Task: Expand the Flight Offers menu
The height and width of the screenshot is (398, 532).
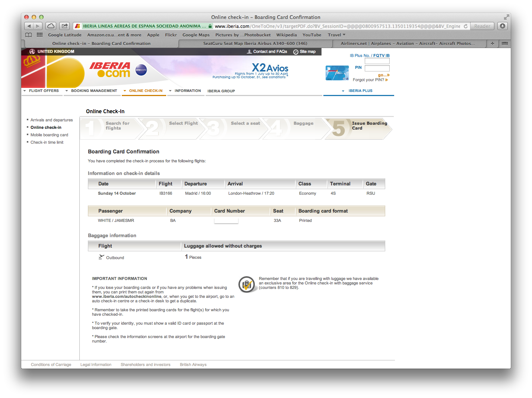Action: [x=41, y=91]
